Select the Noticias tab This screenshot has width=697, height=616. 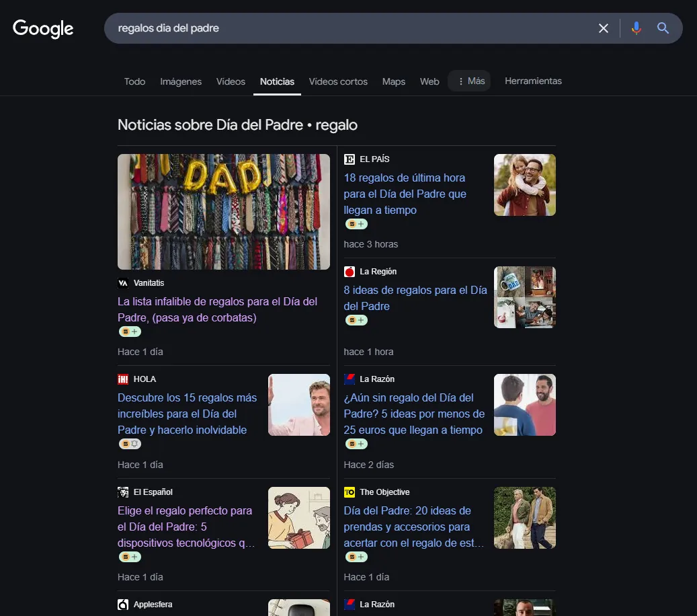(x=277, y=82)
